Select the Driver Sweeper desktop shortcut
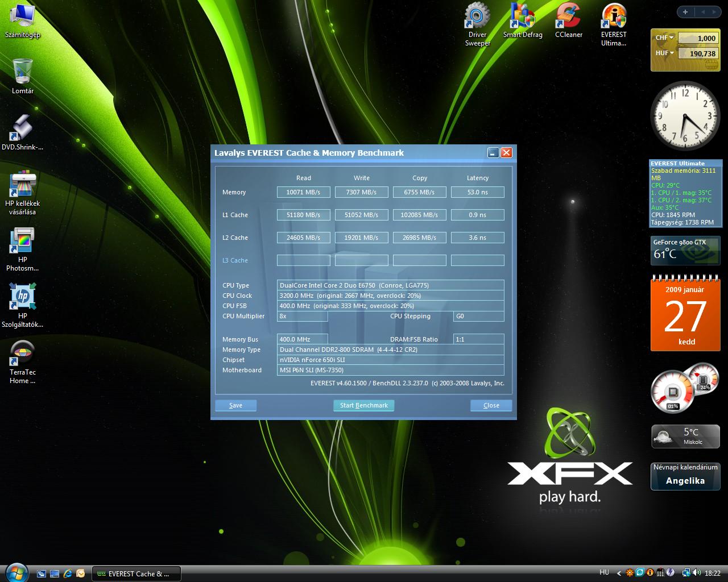The height and width of the screenshot is (582, 728). 477,24
